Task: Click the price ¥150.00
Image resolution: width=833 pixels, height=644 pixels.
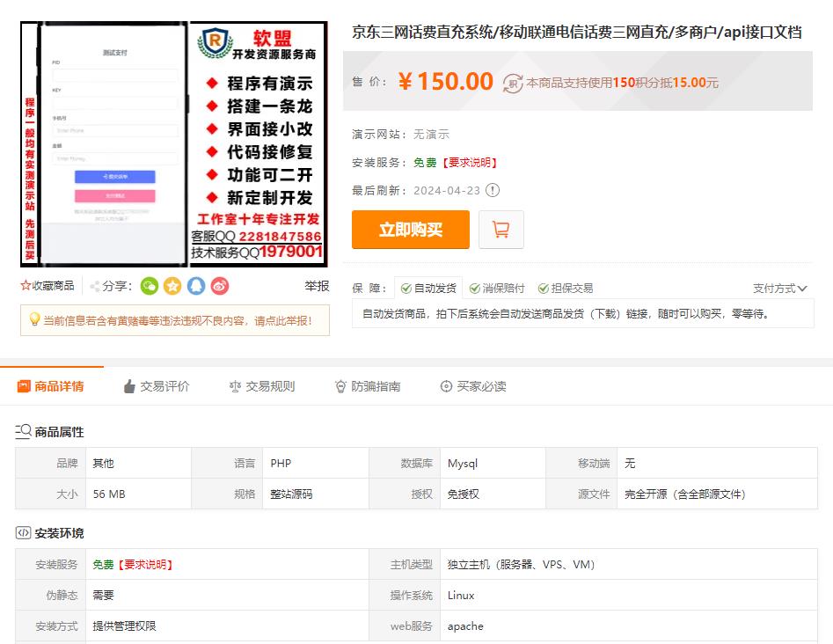Action: click(446, 81)
